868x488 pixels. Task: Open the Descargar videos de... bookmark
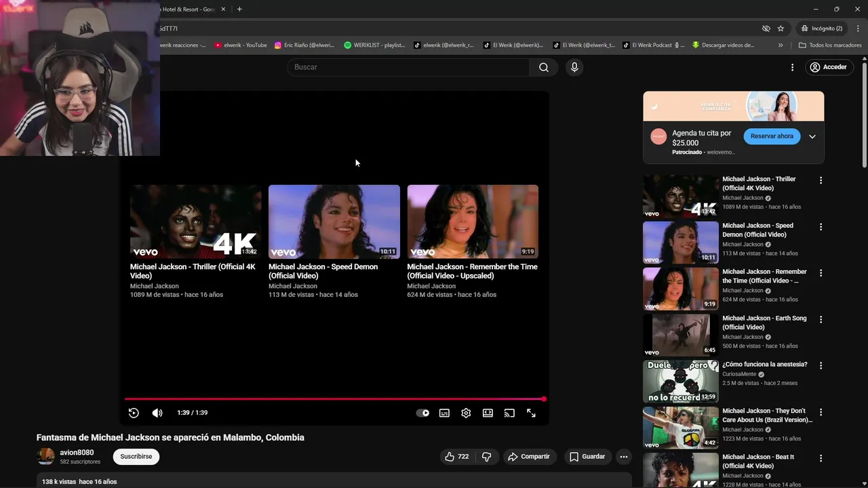723,45
